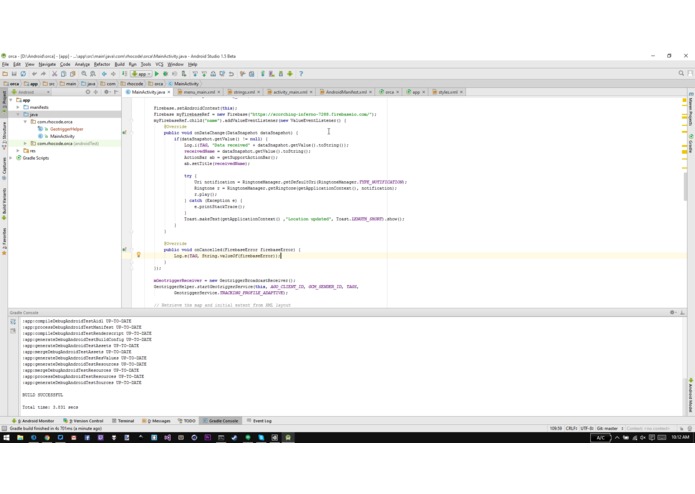Viewport: 695px width, 494px height.
Task: Click the Windows Start button
Action: click(x=6, y=438)
